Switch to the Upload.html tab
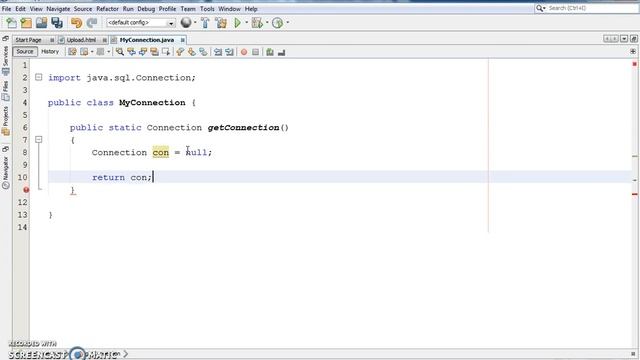 pyautogui.click(x=81, y=40)
